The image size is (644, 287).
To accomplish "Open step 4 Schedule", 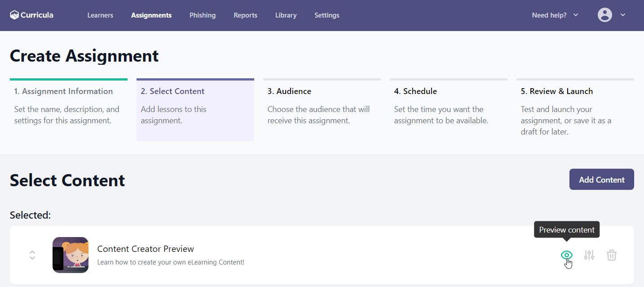I will pyautogui.click(x=449, y=110).
